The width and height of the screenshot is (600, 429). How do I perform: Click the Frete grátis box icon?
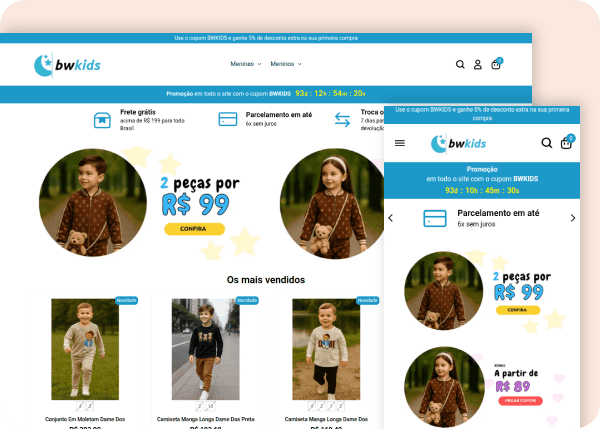101,120
